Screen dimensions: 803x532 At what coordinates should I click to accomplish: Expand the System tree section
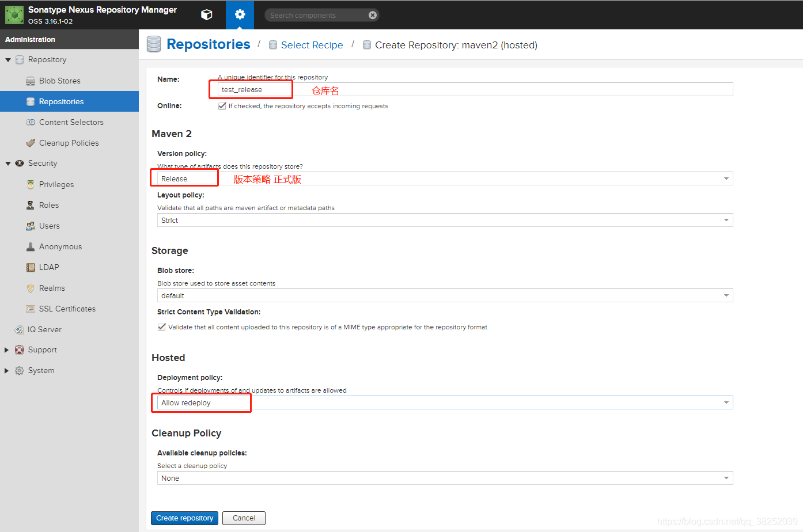click(x=7, y=371)
